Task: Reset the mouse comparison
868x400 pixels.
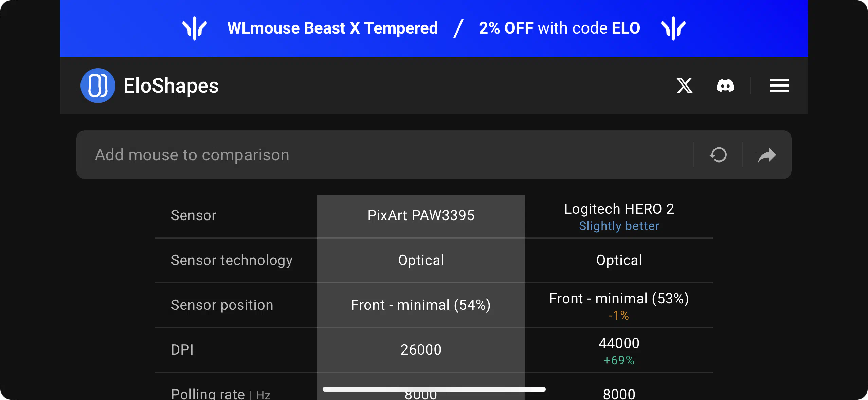Action: click(718, 155)
